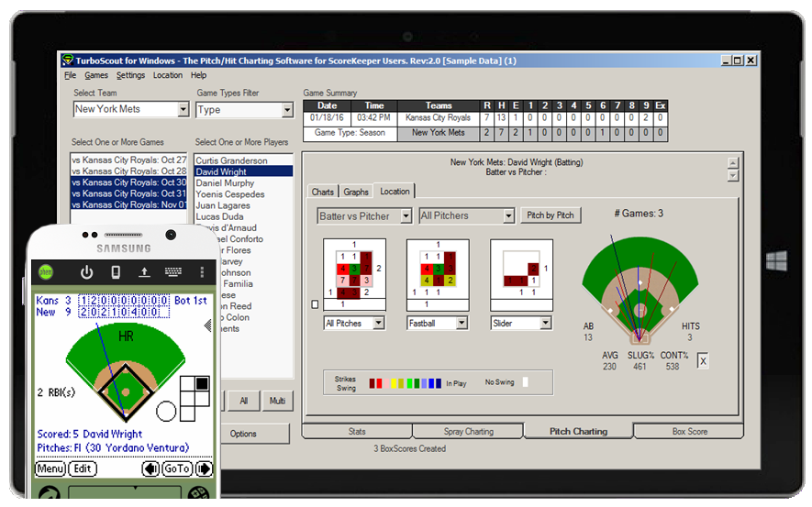Image resolution: width=812 pixels, height=507 pixels.
Task: Tap the phone device icon in toolbar
Action: [x=116, y=272]
